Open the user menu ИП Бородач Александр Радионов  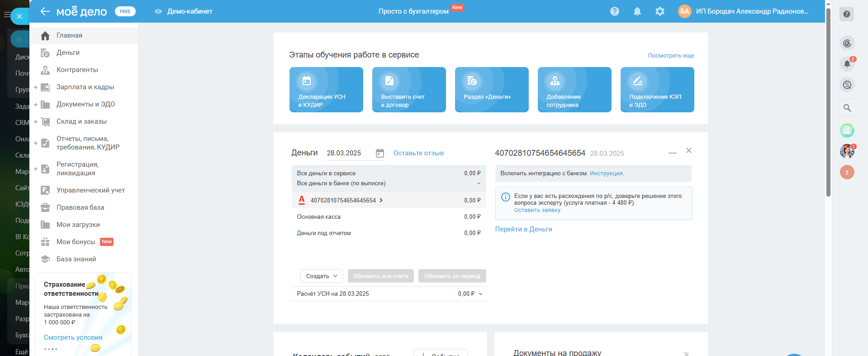752,11
